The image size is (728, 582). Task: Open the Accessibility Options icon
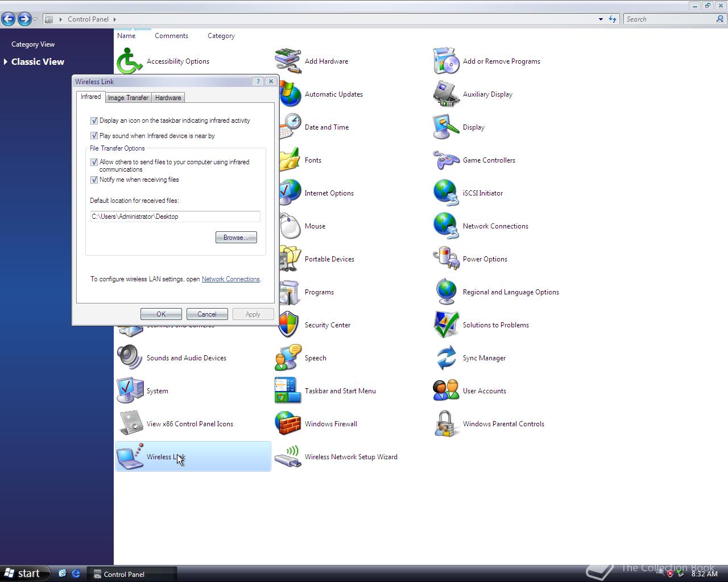[130, 61]
